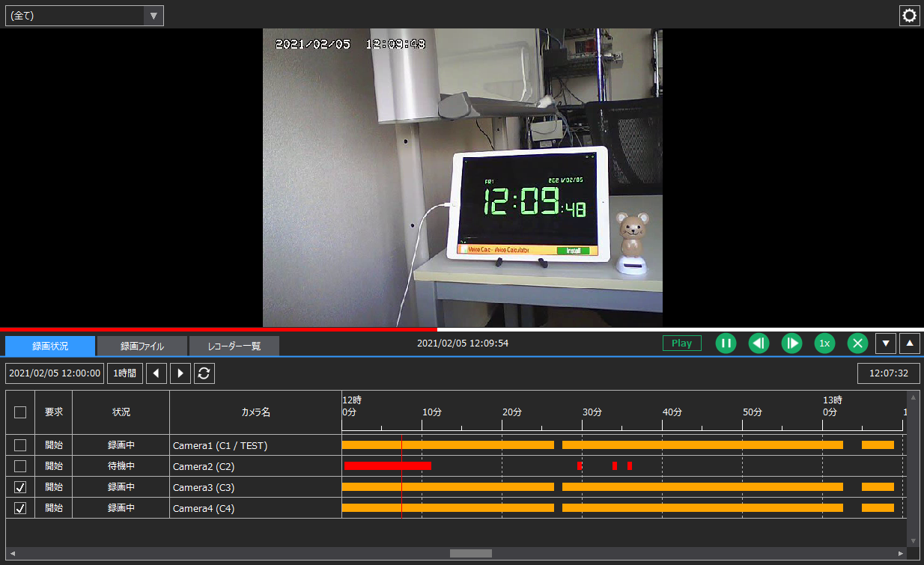This screenshot has height=565, width=924.
Task: Go to the previous time period arrow
Action: [156, 373]
